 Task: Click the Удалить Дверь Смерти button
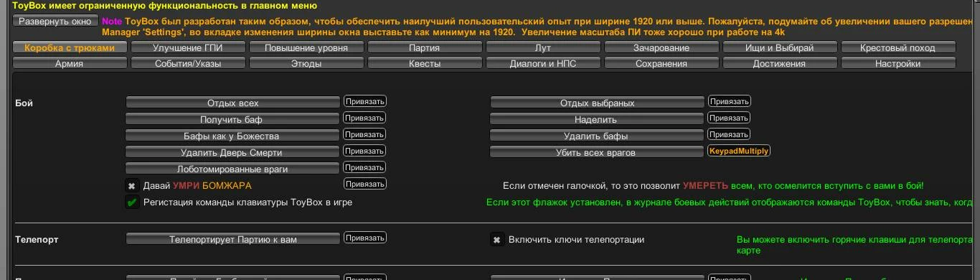point(232,152)
